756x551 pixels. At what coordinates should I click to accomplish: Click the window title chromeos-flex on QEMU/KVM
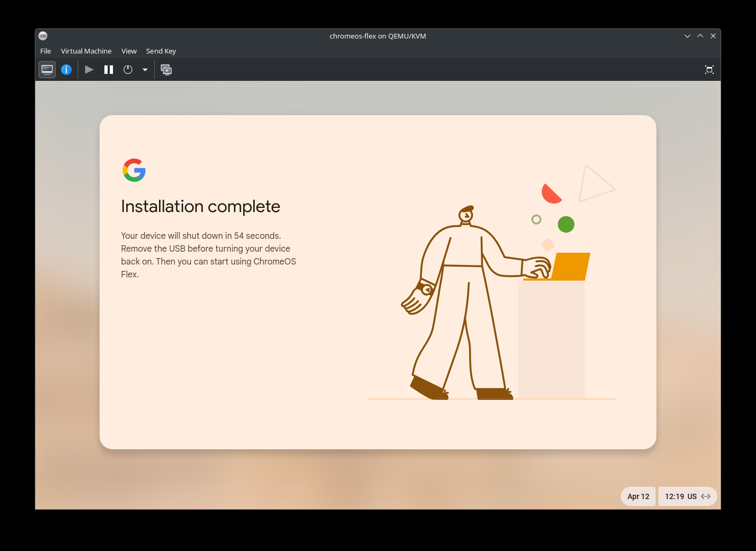(378, 36)
